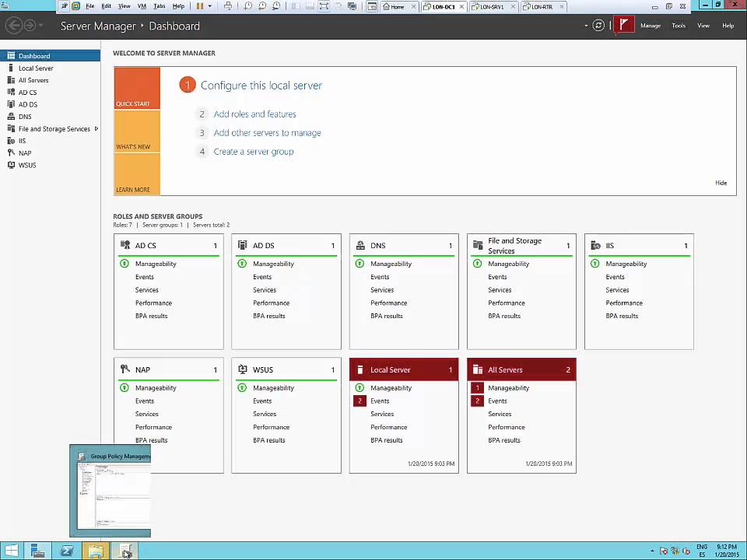Screen dimensions: 747x560
Task: Open the navigation history dropdown arrow
Action: 41,25
